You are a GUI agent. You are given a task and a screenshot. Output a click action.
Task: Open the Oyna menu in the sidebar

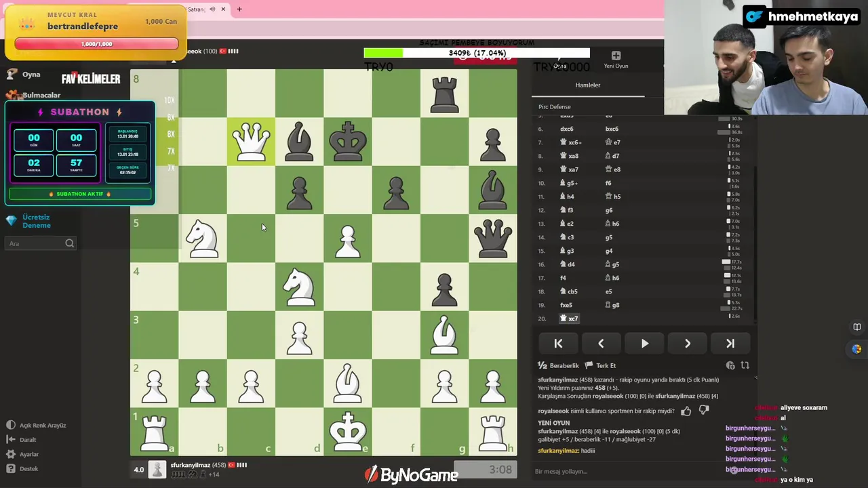24,75
